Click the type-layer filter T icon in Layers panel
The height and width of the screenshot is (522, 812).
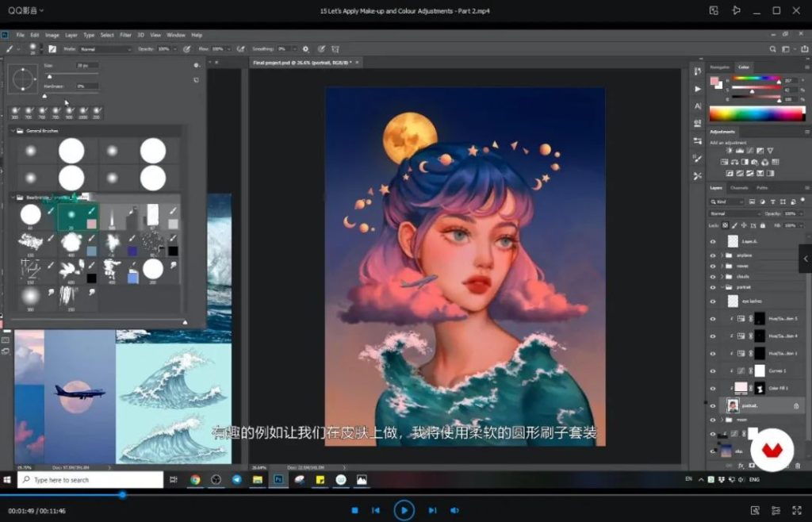pyautogui.click(x=773, y=201)
